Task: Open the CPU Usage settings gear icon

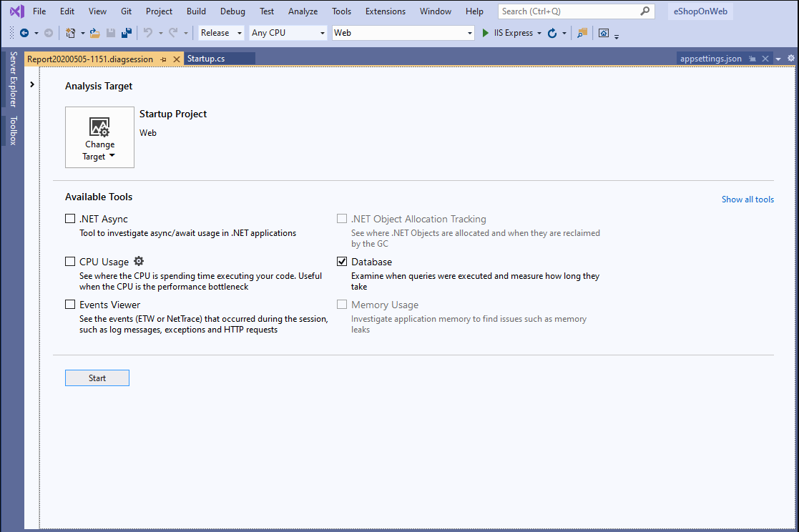Action: [x=139, y=261]
